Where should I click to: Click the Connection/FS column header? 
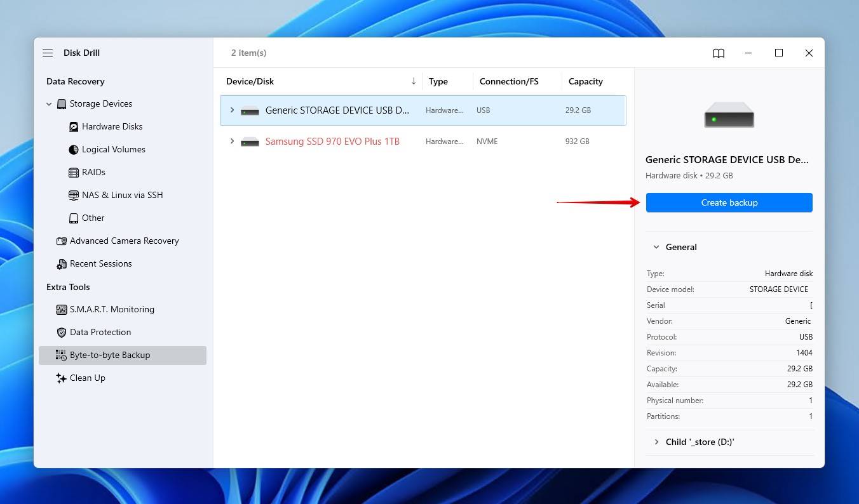click(508, 81)
